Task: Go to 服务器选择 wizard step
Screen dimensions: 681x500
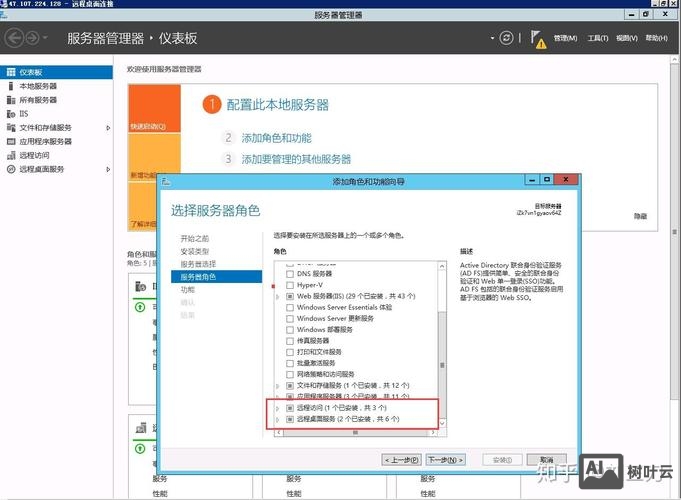Action: (x=198, y=264)
